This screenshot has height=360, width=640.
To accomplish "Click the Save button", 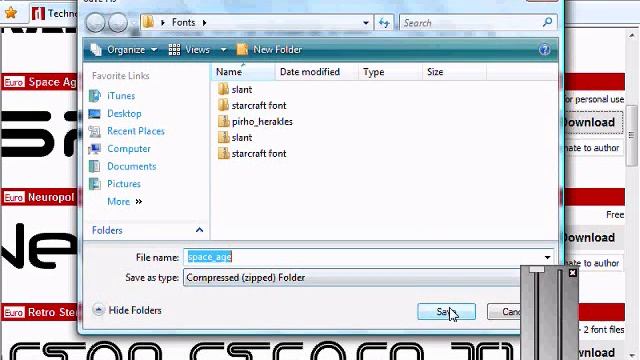I will pos(447,312).
